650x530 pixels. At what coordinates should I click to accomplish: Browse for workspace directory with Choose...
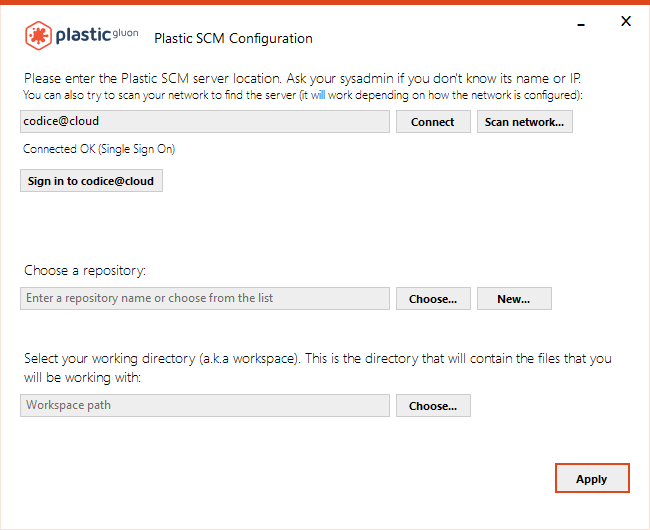pyautogui.click(x=433, y=406)
